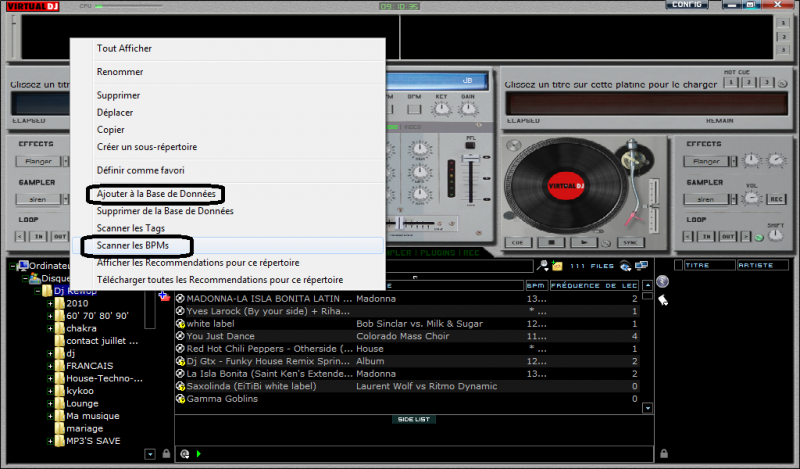800x469 pixels.
Task: Click the lock icon under the folder tree
Action: point(164,454)
